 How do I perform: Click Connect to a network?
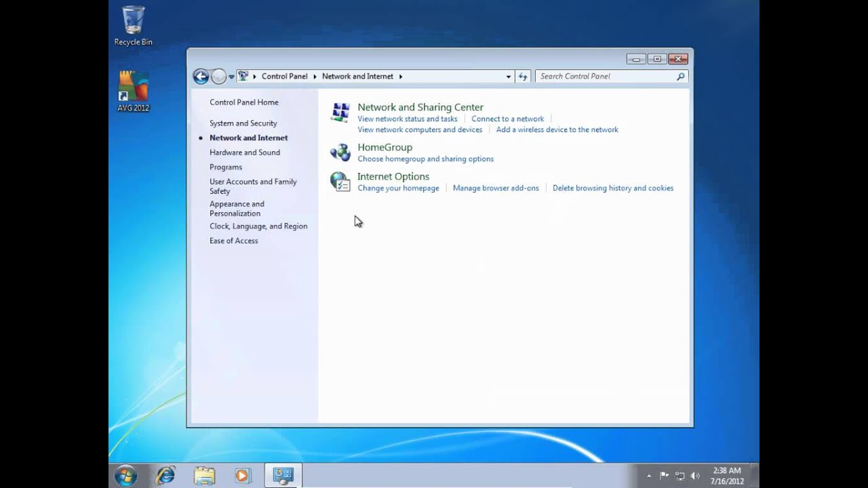point(508,119)
